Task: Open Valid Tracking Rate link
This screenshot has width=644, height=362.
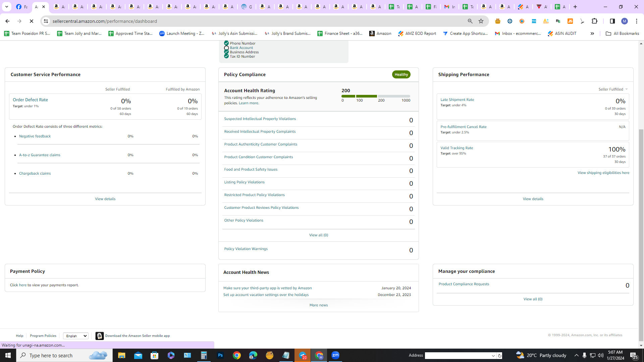Action: pos(457,148)
